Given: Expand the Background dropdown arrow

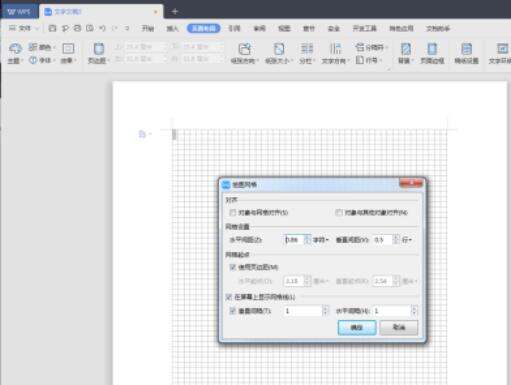Looking at the screenshot, I should pos(412,61).
